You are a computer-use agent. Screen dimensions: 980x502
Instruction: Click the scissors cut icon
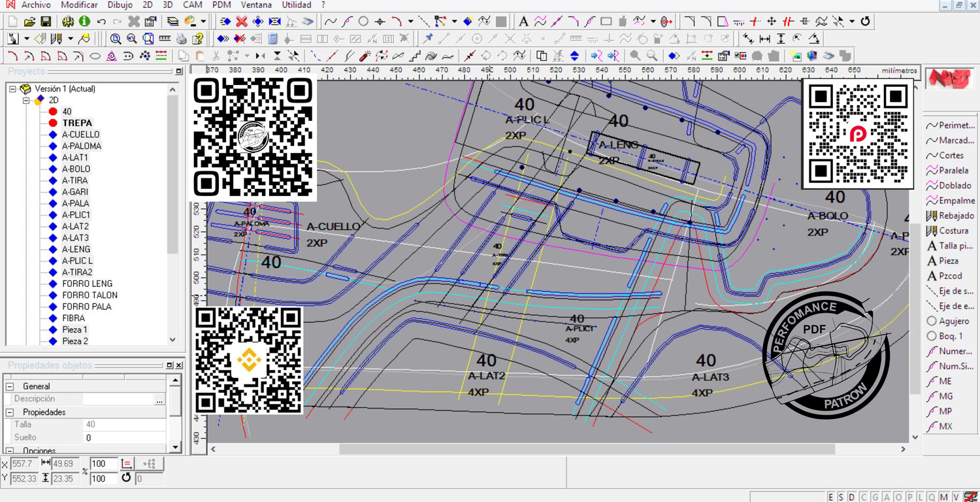click(x=216, y=56)
